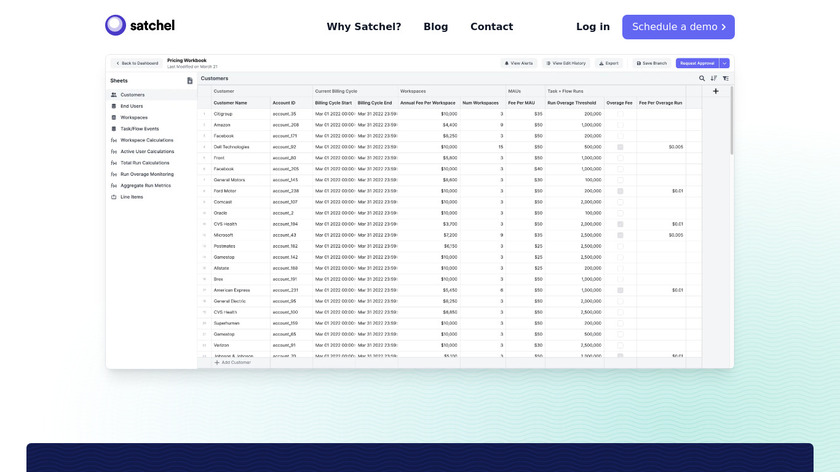Expand the General Motors row handle
Viewport: 840px width, 472px height.
pos(204,180)
